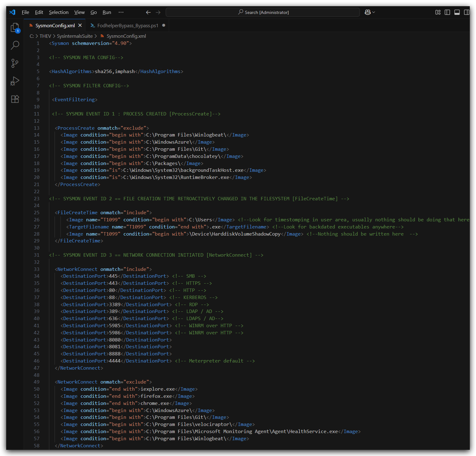476x456 pixels.
Task: Open the View menu
Action: pos(79,12)
